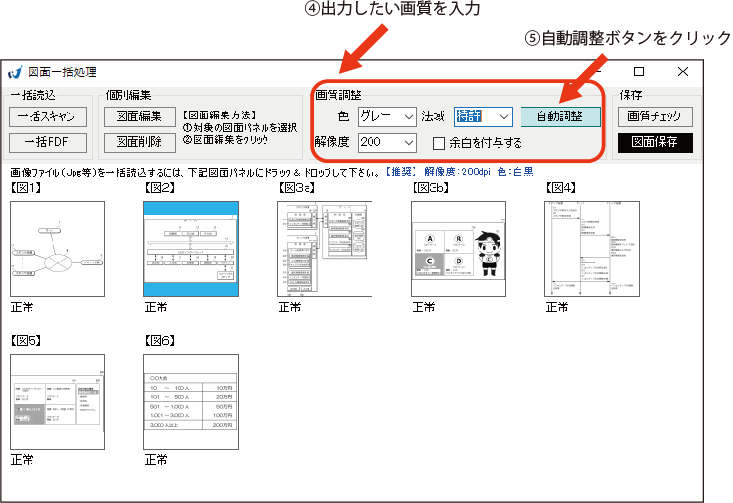
Task: Click the 一括PDF button
Action: pos(50,142)
